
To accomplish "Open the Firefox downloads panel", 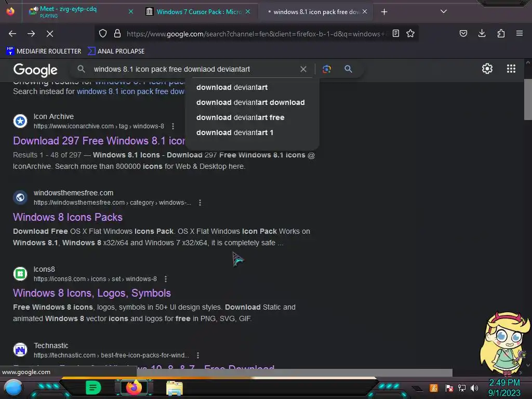I will [482, 33].
